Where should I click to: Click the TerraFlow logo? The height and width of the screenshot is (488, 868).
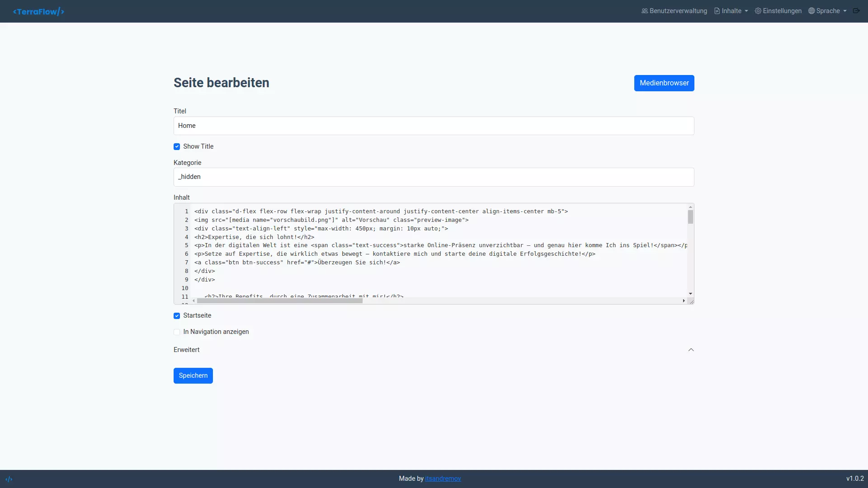(38, 11)
